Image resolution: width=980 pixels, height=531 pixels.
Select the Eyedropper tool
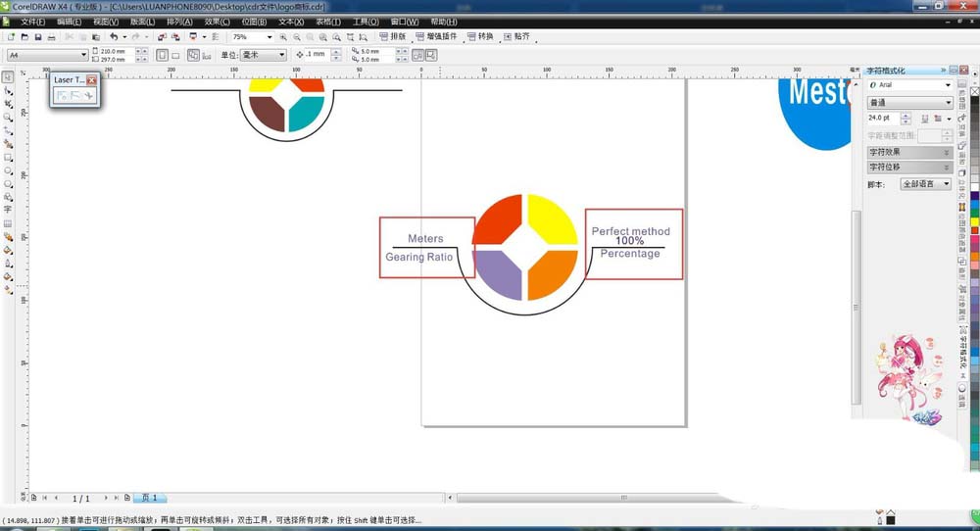8,250
